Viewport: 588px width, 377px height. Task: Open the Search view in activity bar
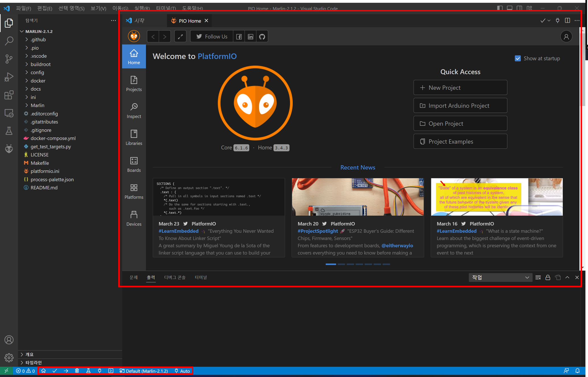coord(9,41)
